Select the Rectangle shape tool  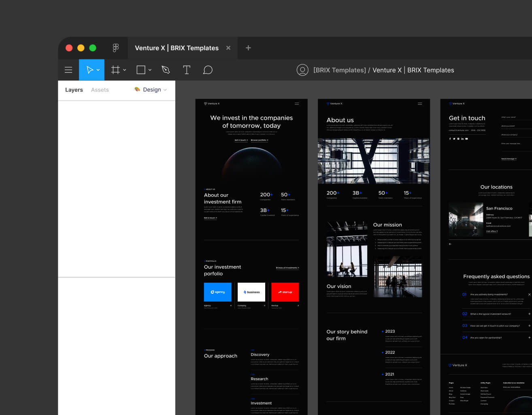tap(141, 70)
